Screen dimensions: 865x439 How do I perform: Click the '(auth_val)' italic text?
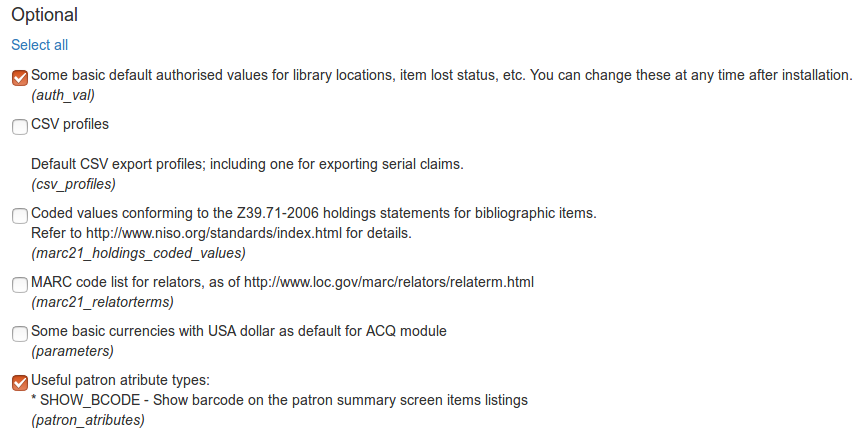coord(63,95)
